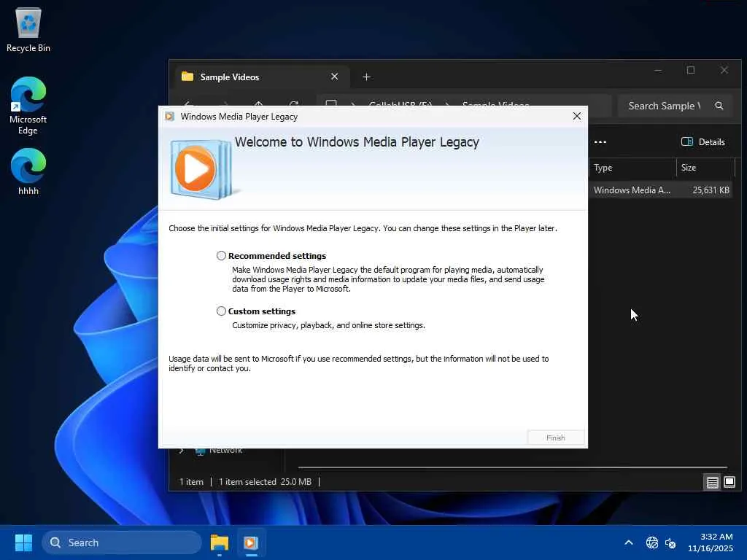Choose the Custom settings radio option
The image size is (747, 560).
click(221, 311)
